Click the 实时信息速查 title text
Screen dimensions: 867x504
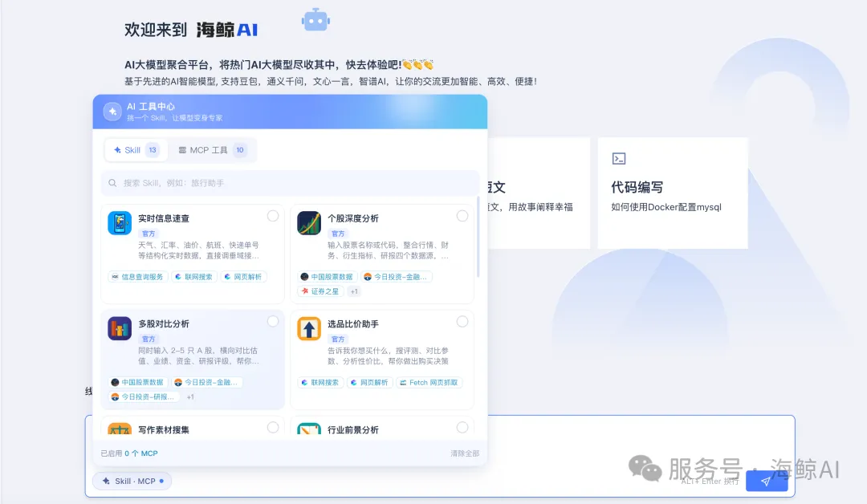click(x=164, y=218)
